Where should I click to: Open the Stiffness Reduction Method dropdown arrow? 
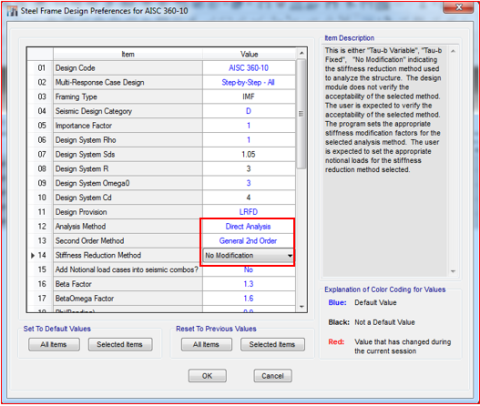coord(290,256)
